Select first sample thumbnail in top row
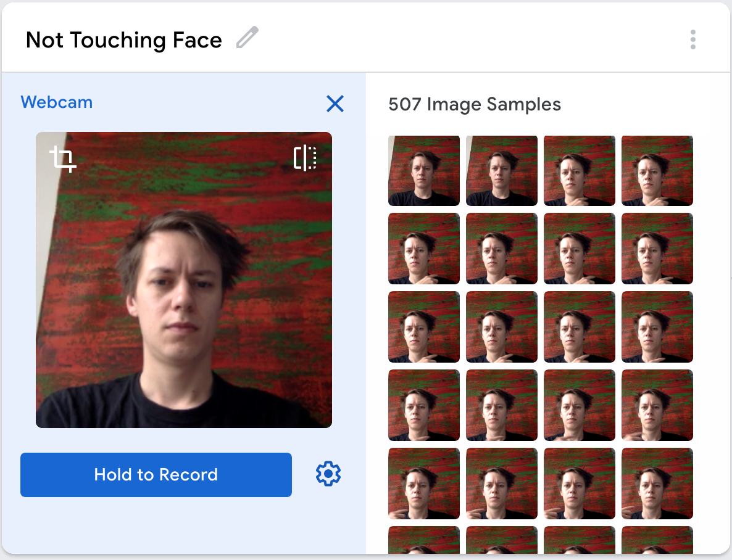Image resolution: width=732 pixels, height=560 pixels. click(424, 170)
